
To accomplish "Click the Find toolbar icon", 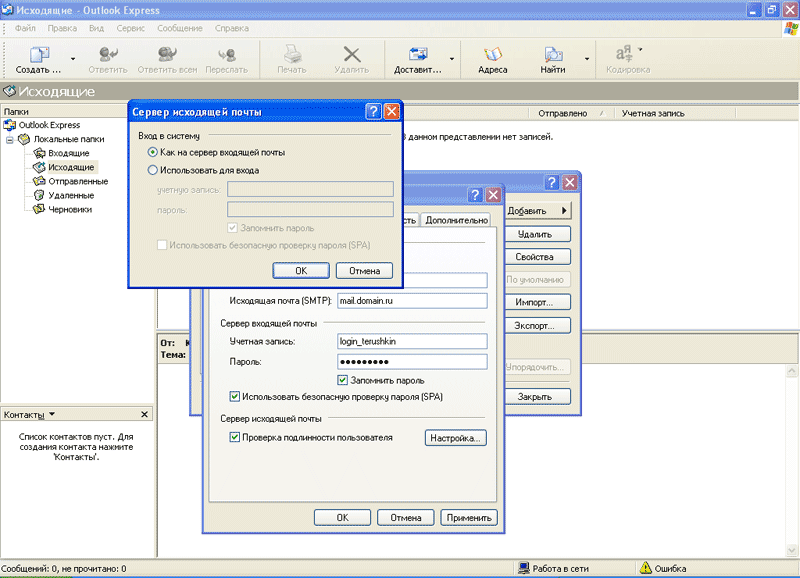I will (553, 54).
